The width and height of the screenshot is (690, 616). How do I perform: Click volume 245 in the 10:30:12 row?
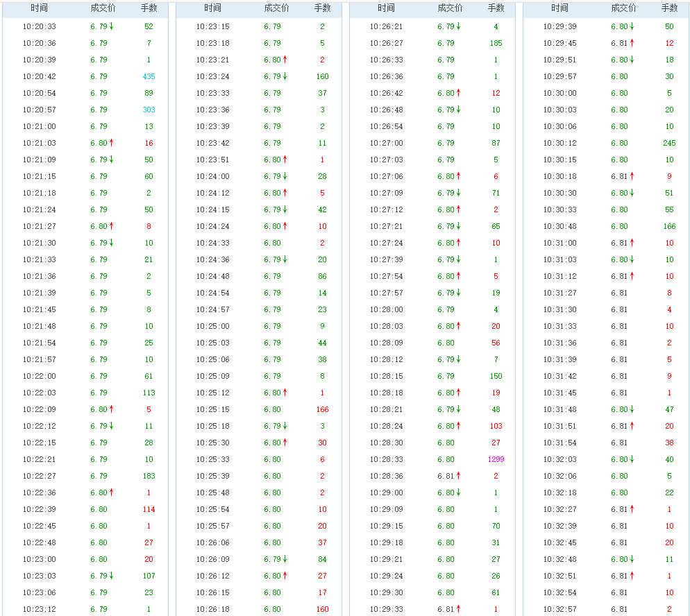[669, 143]
